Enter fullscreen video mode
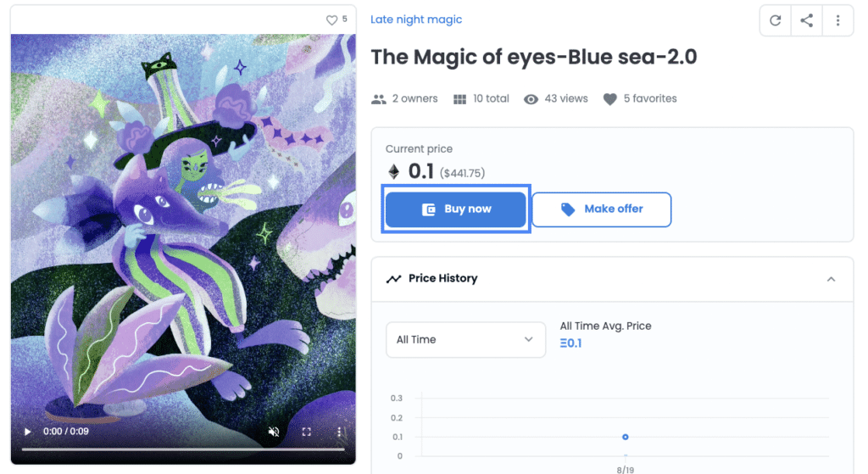The height and width of the screenshot is (474, 868). [306, 432]
